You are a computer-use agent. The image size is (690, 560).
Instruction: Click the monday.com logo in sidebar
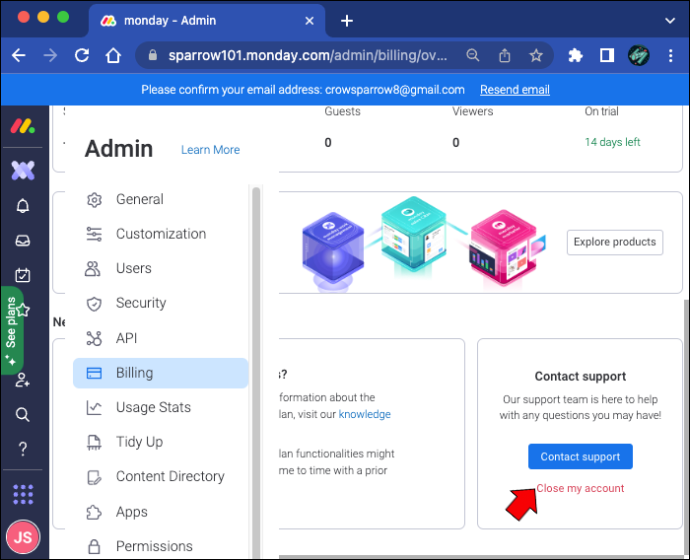click(x=23, y=126)
